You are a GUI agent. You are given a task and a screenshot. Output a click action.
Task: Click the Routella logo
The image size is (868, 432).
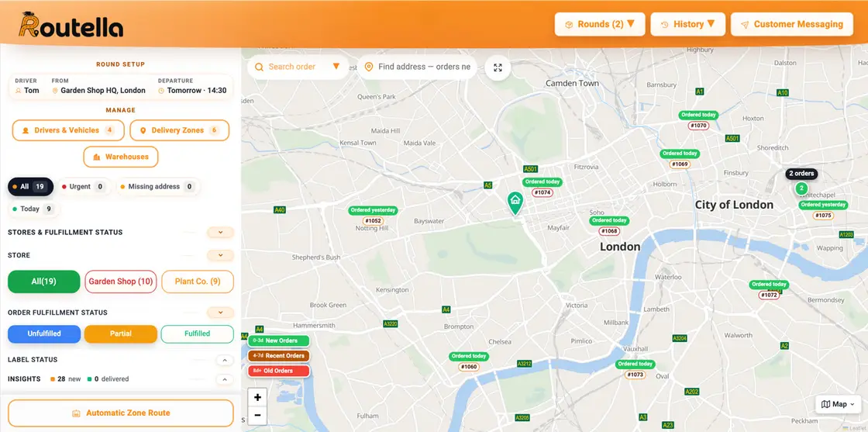[71, 25]
